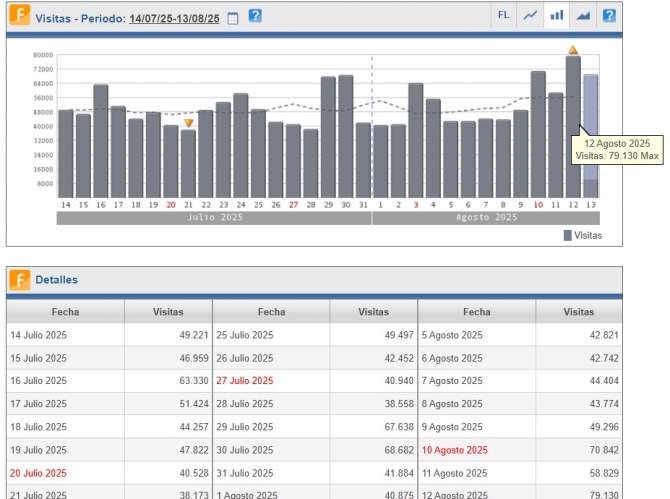This screenshot has height=499, width=670.
Task: Click the max marker above 12 August bar
Action: (573, 49)
